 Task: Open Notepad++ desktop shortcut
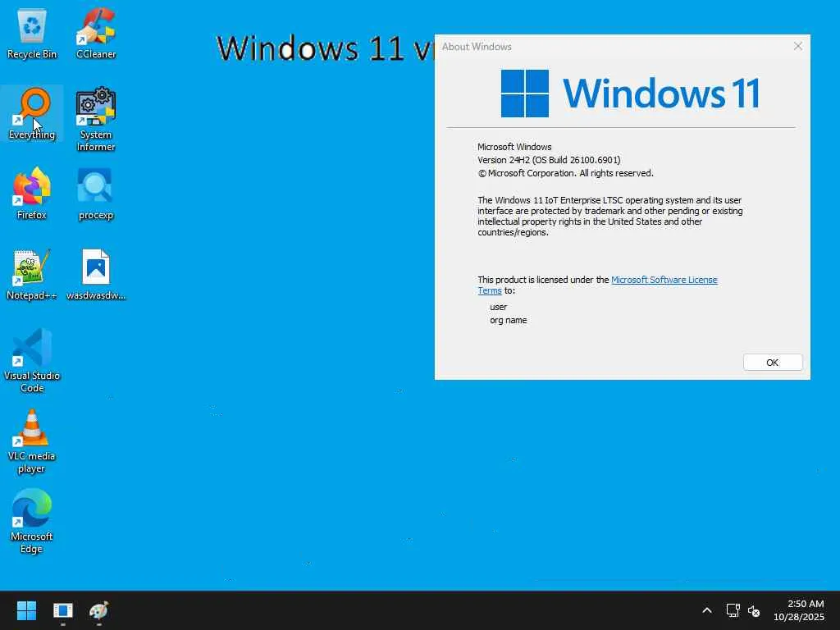(32, 274)
